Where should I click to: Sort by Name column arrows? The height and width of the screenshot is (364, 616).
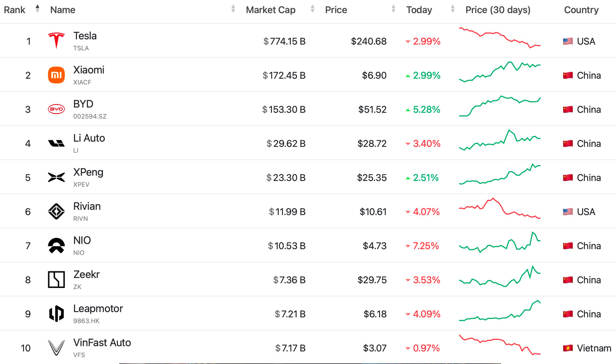[233, 9]
